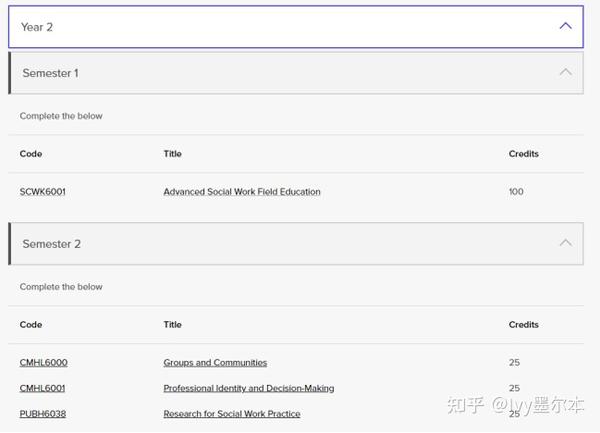Click the Semester 1 Credits column header
Image resolution: width=600 pixels, height=433 pixels.
[x=523, y=154]
